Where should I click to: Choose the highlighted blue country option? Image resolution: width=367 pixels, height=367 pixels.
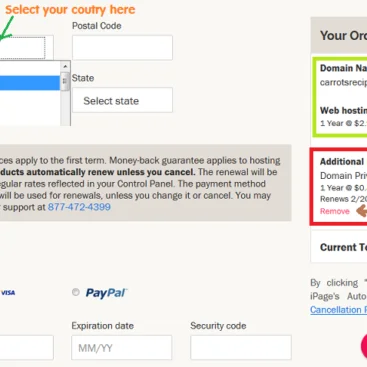(x=30, y=83)
